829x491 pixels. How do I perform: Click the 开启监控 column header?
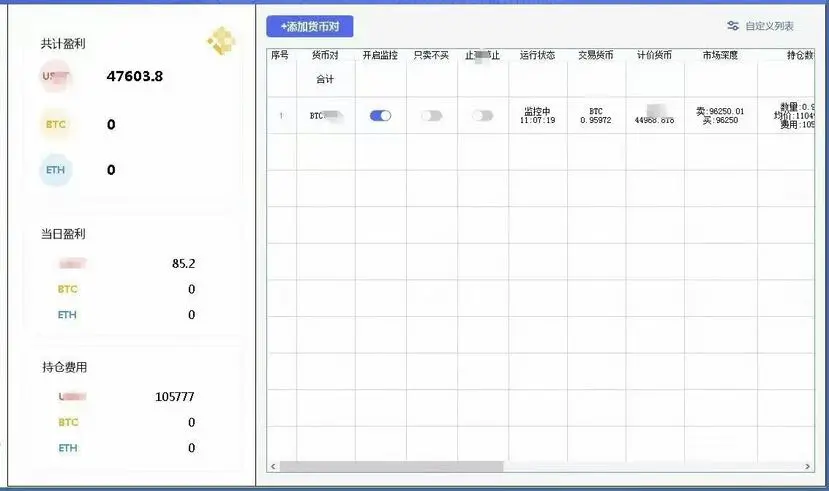(380, 55)
